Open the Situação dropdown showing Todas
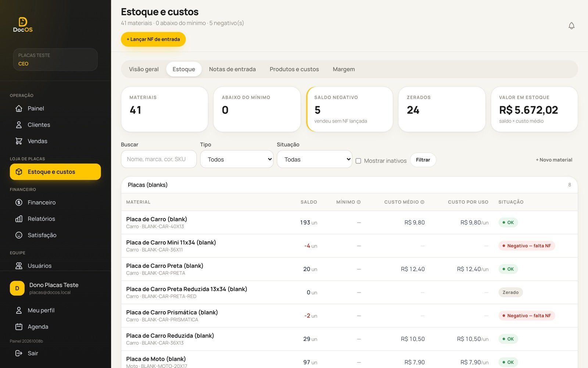Viewport: 588px width, 368px height. pos(315,159)
